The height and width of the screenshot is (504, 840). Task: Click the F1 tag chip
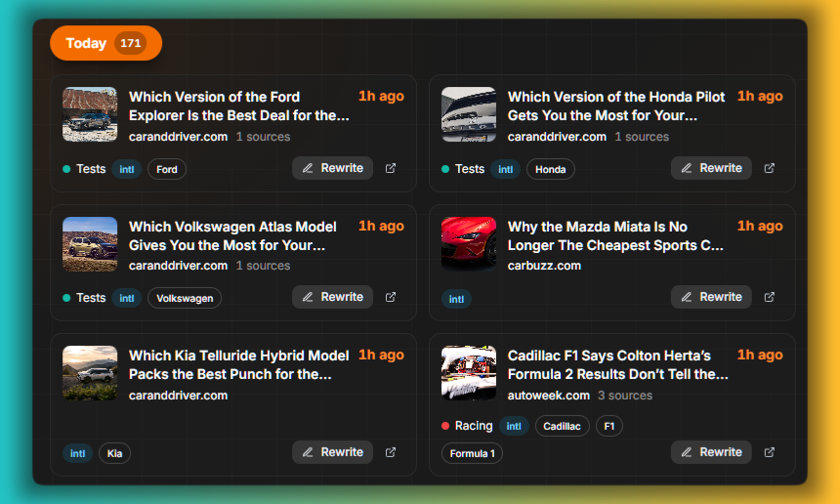[x=609, y=426]
